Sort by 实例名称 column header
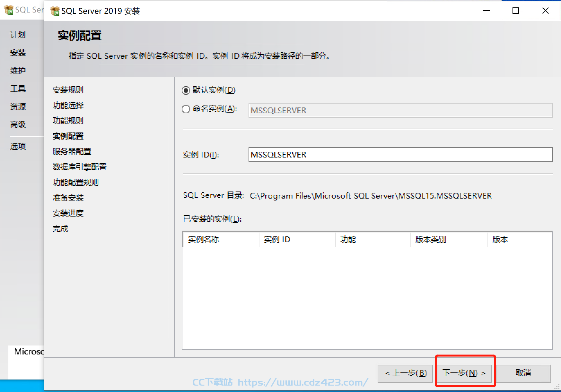Screen dimensions: 561x392 [221, 239]
